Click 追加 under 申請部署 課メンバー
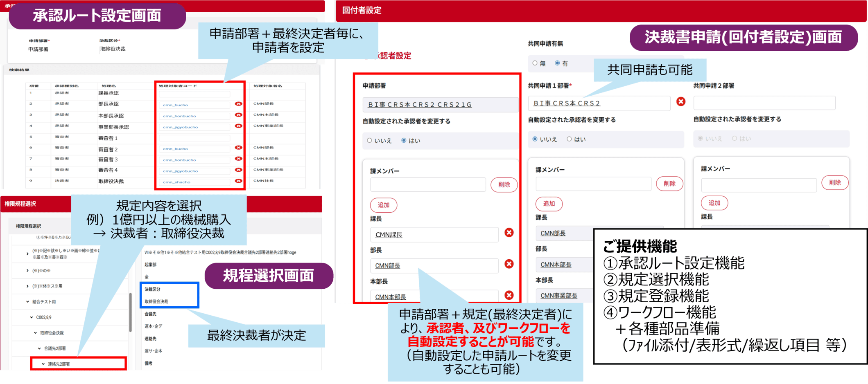Screen dimensions: 868x384 coord(383,205)
